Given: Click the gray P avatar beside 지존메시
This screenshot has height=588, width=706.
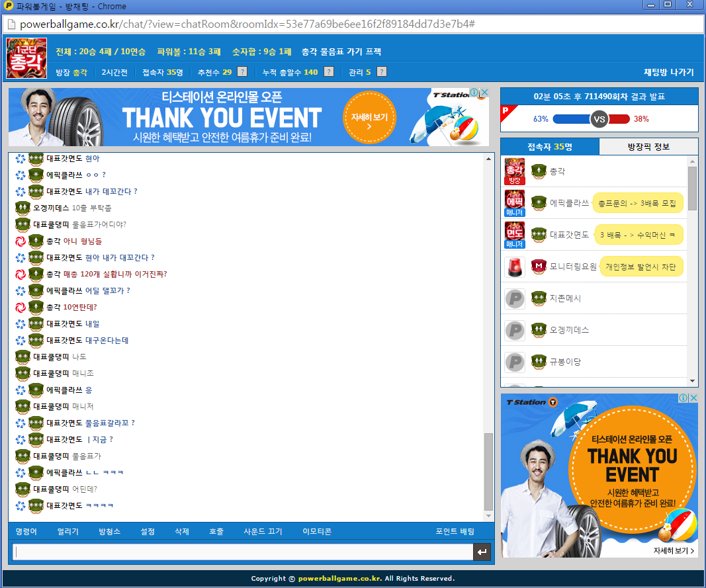Looking at the screenshot, I should pyautogui.click(x=515, y=298).
